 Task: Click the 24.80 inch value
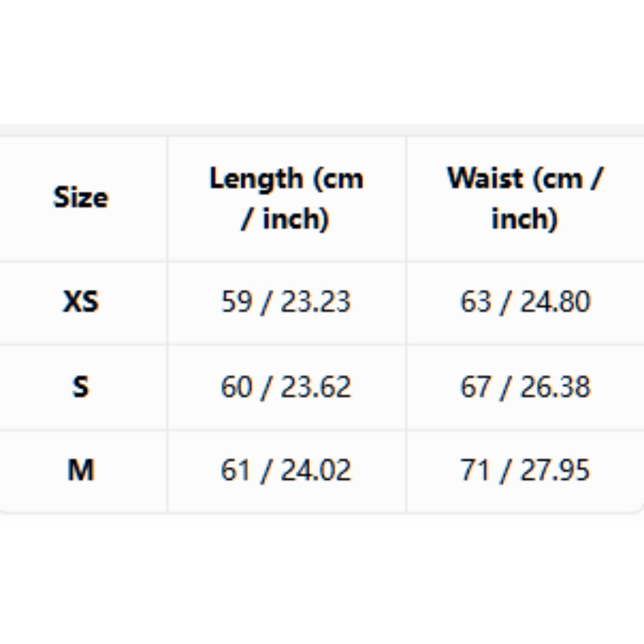[555, 302]
